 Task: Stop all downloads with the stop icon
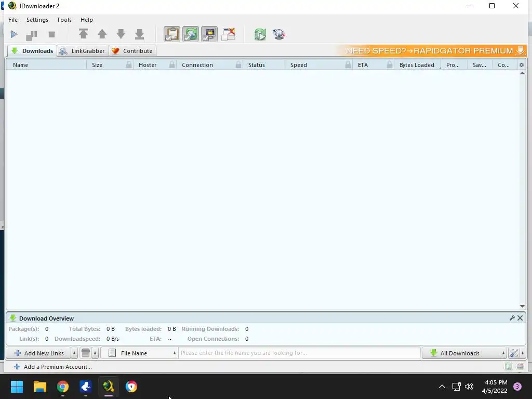tap(51, 34)
